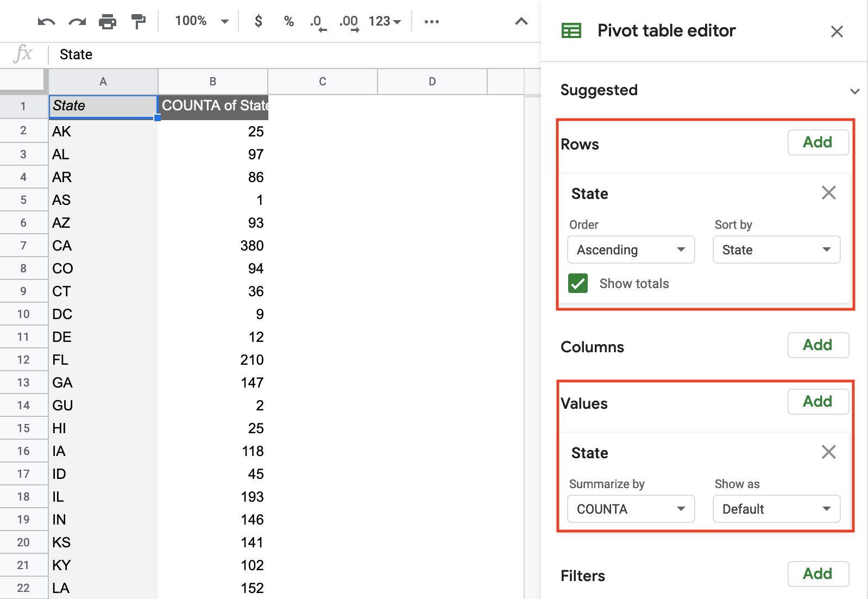
Task: Click the cell with value 380
Action: tap(213, 246)
